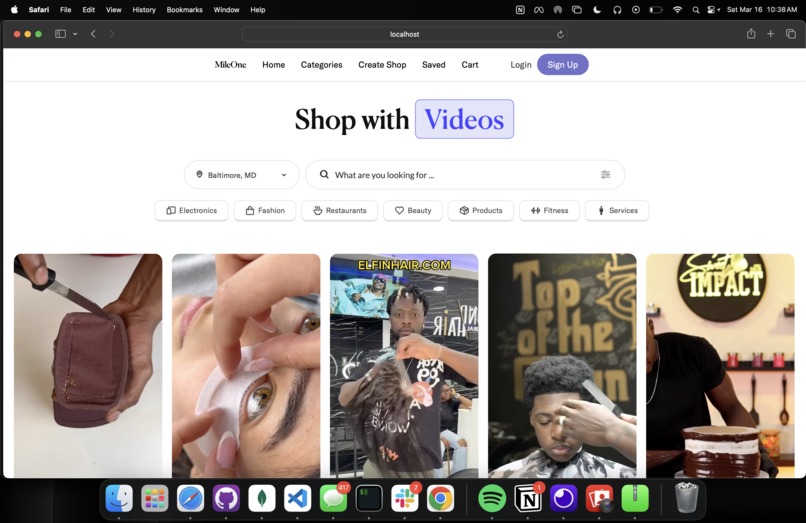Open the View menu

click(114, 10)
